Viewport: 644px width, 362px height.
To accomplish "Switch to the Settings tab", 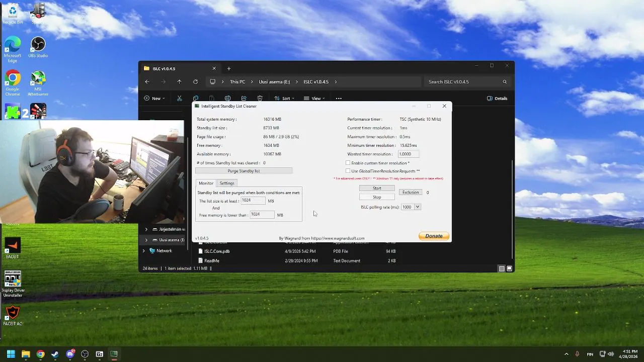I will pos(227,183).
